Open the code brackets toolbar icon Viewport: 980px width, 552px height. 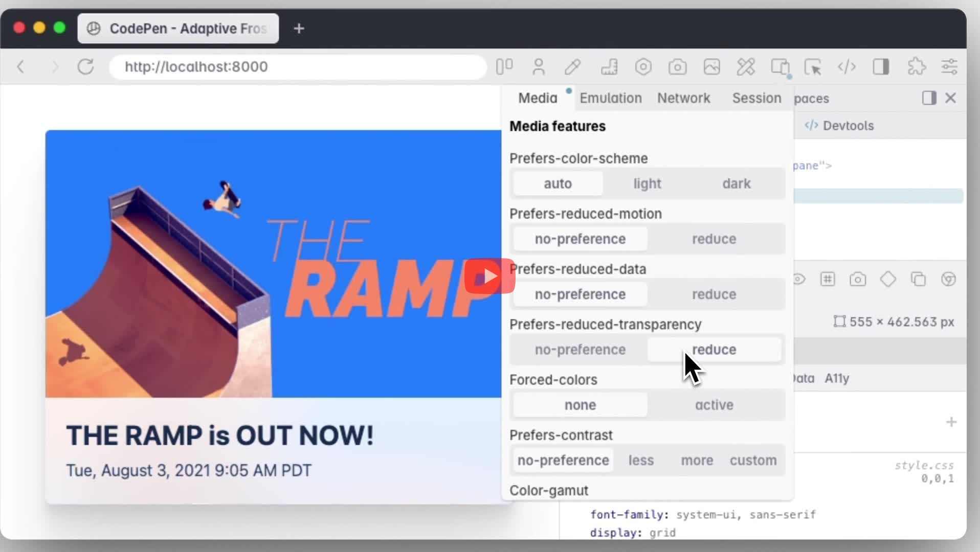pos(847,66)
